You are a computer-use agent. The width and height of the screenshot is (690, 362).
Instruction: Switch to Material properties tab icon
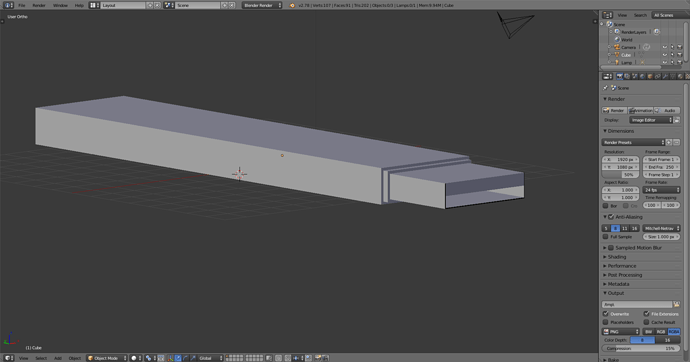click(x=680, y=77)
